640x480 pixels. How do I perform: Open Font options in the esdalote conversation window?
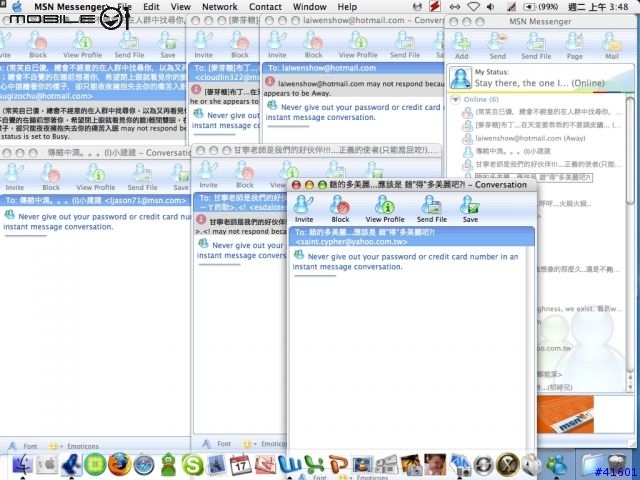[x=216, y=444]
